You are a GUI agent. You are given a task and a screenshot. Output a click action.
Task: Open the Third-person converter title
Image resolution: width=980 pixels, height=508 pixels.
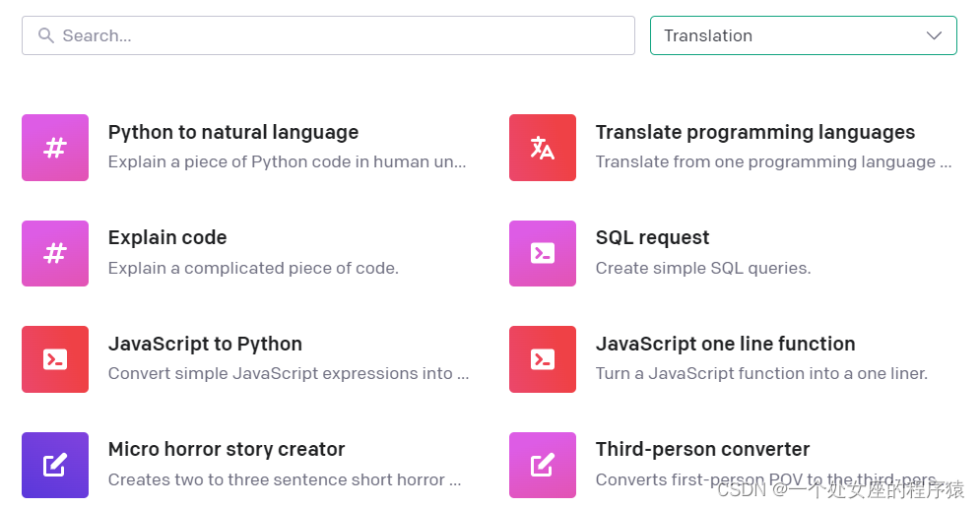click(x=702, y=449)
